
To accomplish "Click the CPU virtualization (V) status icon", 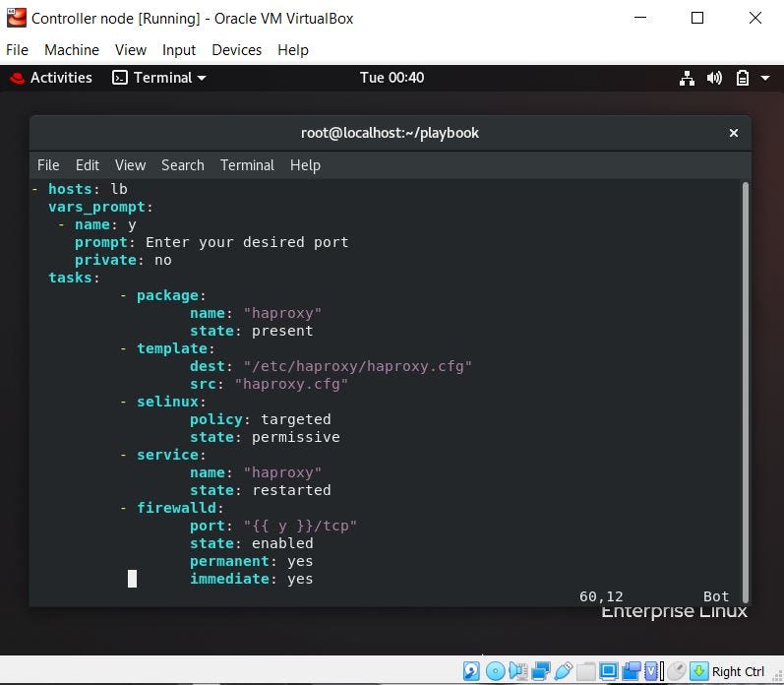I will 651,671.
